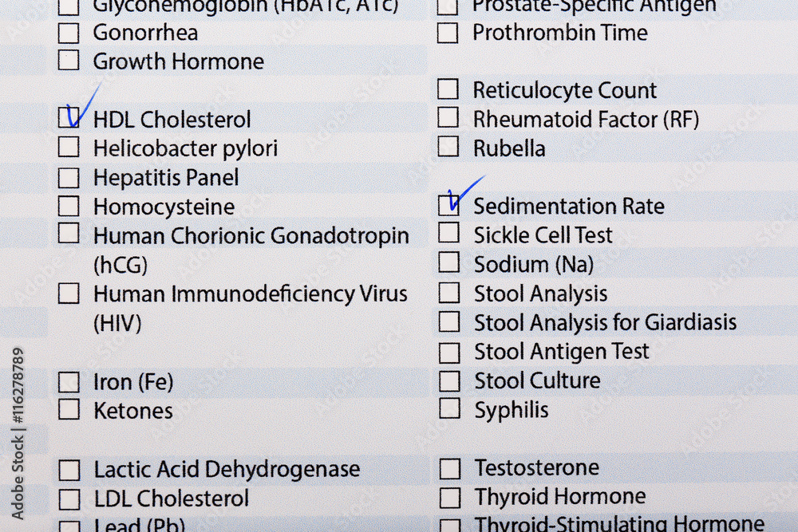Image resolution: width=798 pixels, height=532 pixels.
Task: Tick the Ketones checkbox
Action: (x=69, y=409)
